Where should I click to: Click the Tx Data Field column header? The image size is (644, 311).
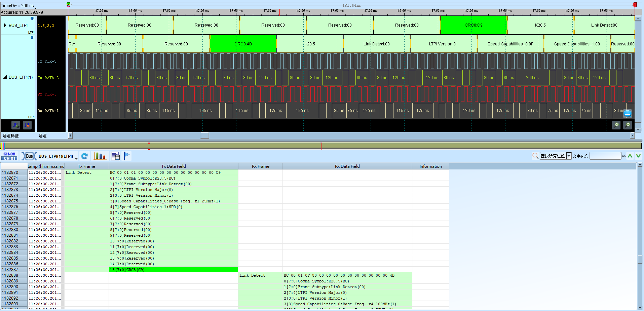tap(174, 166)
